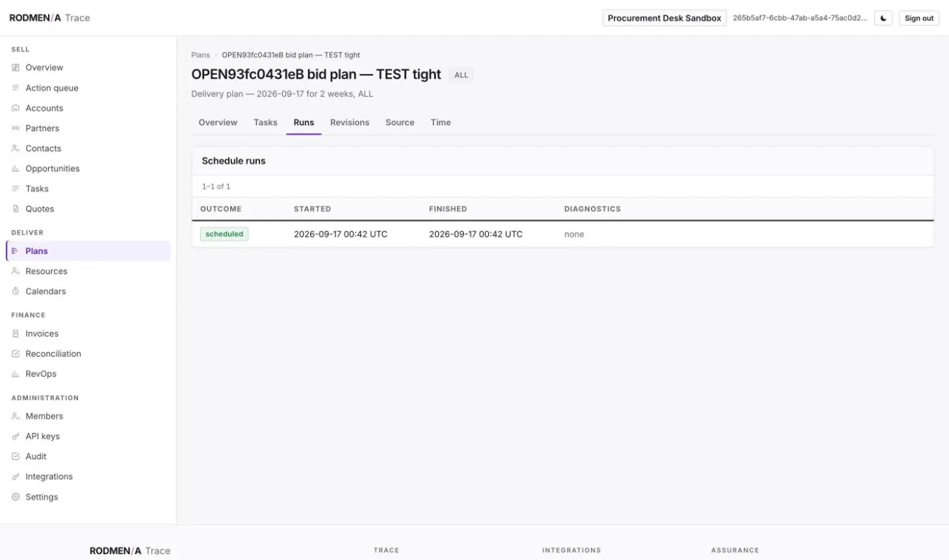Click the Action queue sidebar icon
Screen dimensions: 949x560
16,88
